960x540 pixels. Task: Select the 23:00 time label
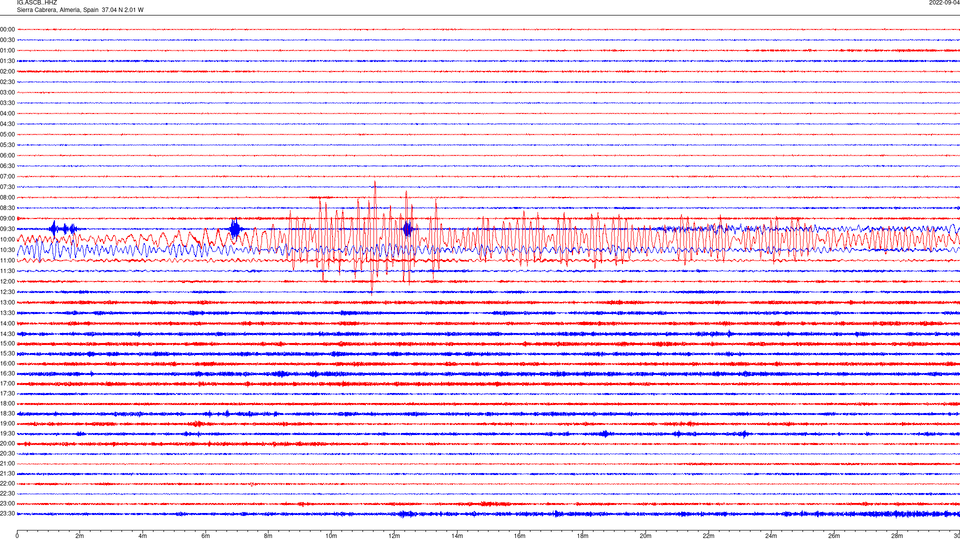pos(7,504)
